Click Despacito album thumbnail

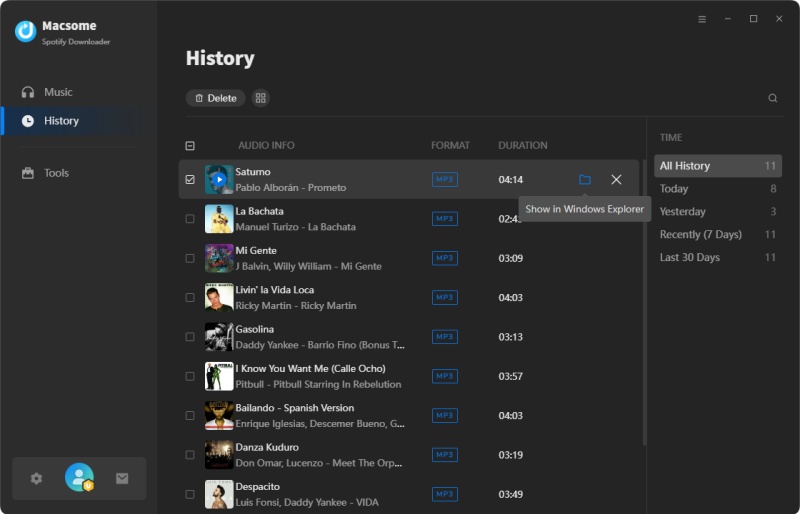pyautogui.click(x=219, y=494)
